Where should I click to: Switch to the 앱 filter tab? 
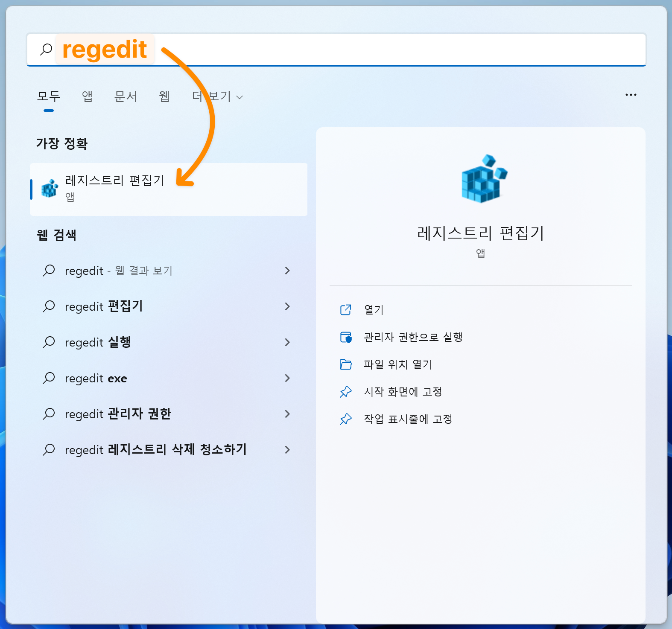(87, 96)
